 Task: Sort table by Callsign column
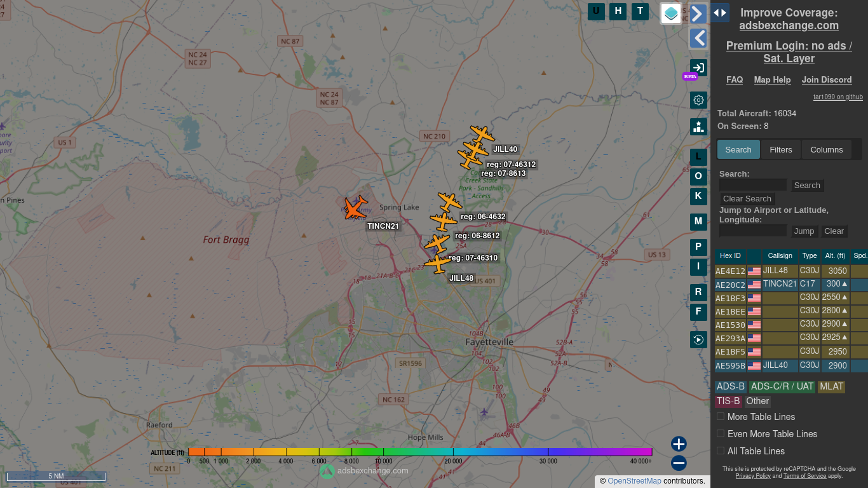tap(780, 256)
